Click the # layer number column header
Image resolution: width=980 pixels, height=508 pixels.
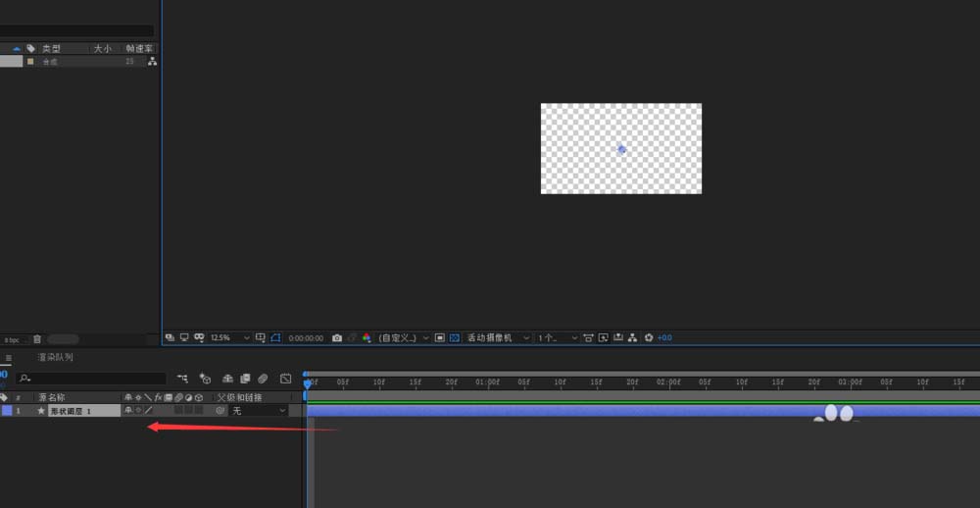point(18,397)
